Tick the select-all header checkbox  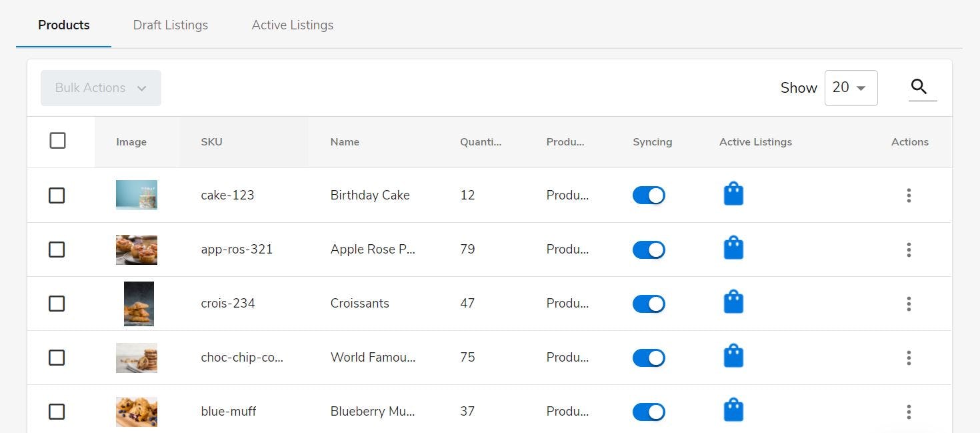click(57, 141)
